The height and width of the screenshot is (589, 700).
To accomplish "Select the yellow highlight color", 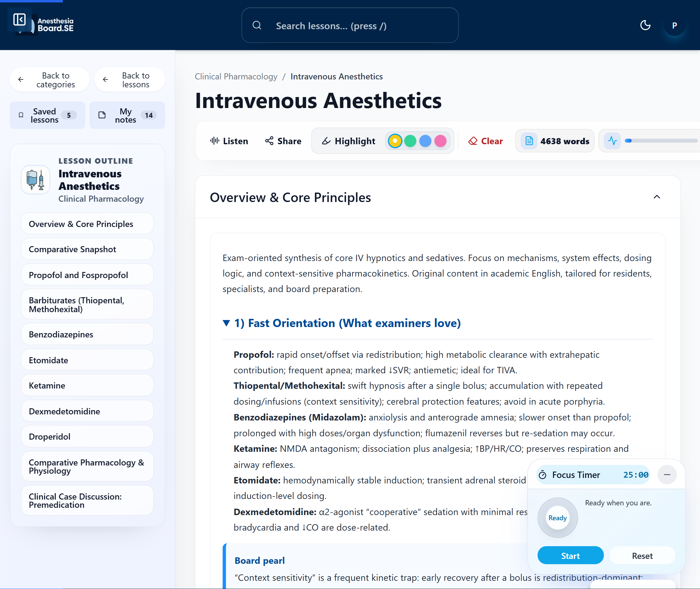I will (395, 141).
